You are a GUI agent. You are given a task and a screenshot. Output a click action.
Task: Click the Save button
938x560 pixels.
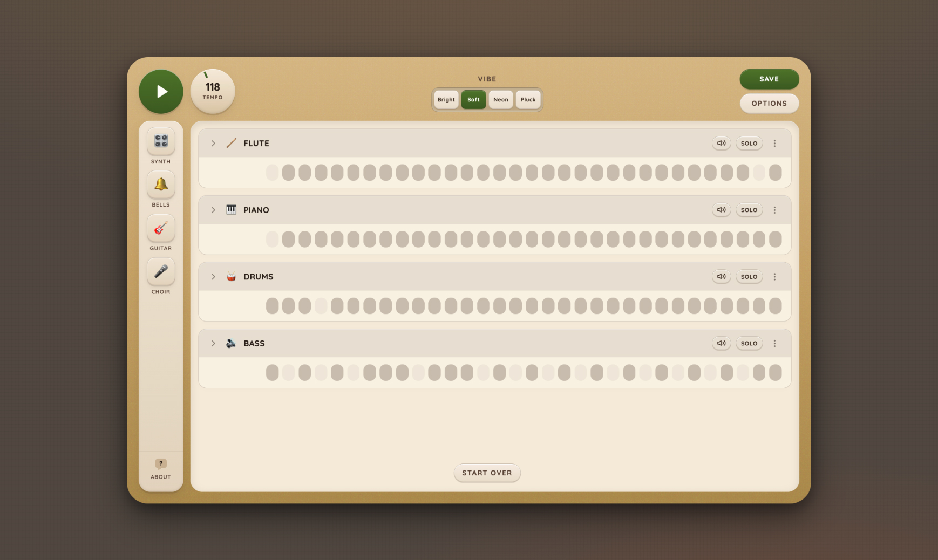[769, 79]
